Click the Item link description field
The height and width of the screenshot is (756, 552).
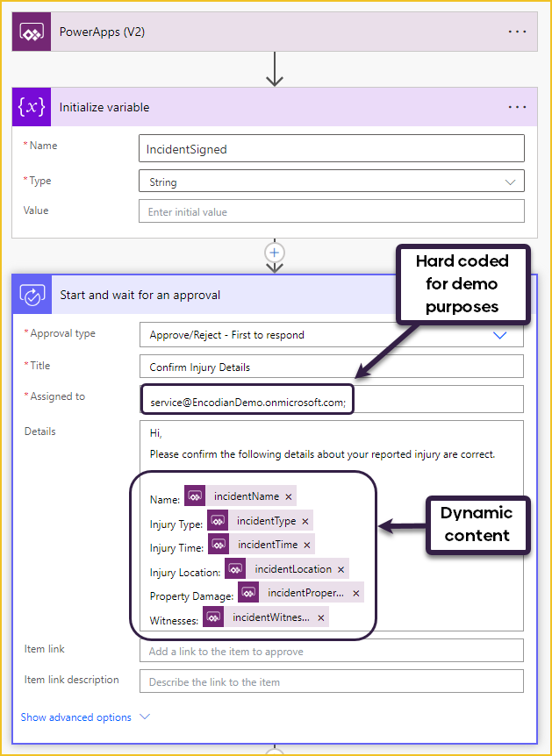[x=332, y=681]
